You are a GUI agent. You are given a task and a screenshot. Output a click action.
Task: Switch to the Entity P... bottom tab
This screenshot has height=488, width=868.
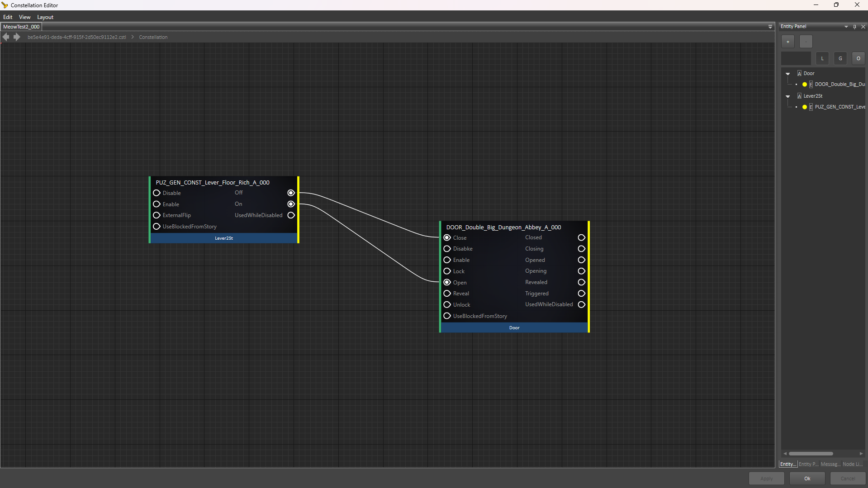click(x=808, y=464)
